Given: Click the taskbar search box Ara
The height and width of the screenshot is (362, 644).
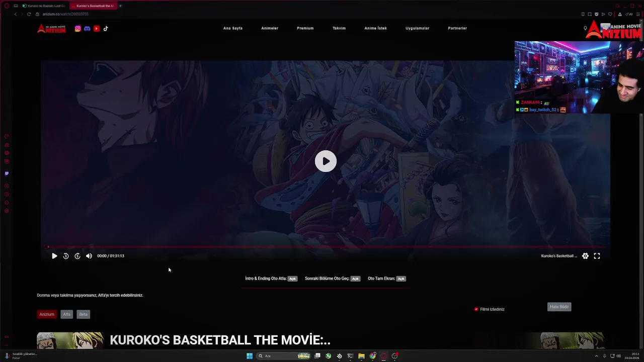Looking at the screenshot, I should click(x=283, y=356).
